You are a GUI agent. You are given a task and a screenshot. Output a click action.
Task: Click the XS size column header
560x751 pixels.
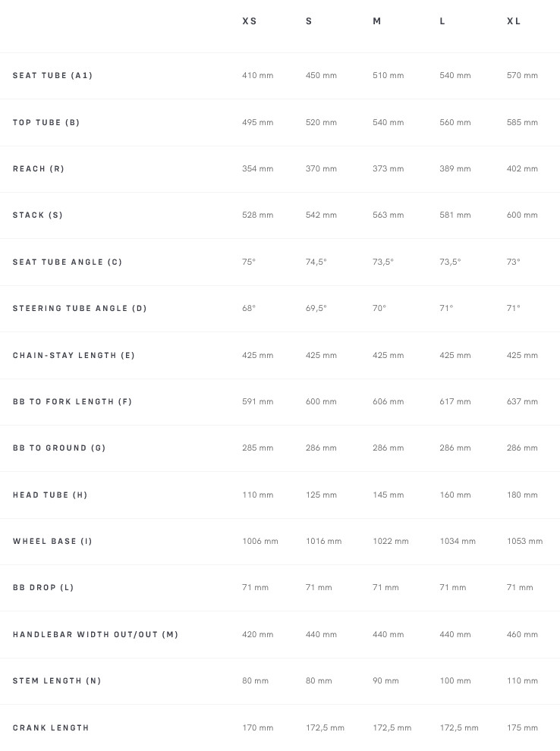250,21
